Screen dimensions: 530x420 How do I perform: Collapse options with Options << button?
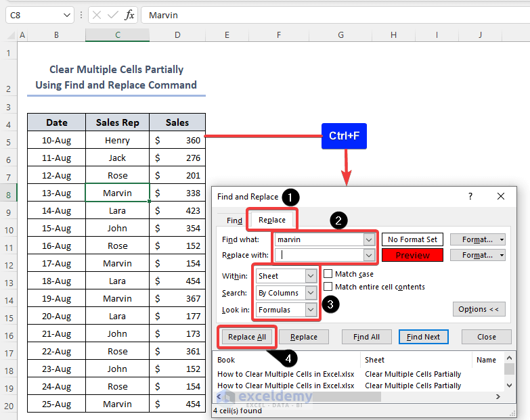(x=479, y=309)
